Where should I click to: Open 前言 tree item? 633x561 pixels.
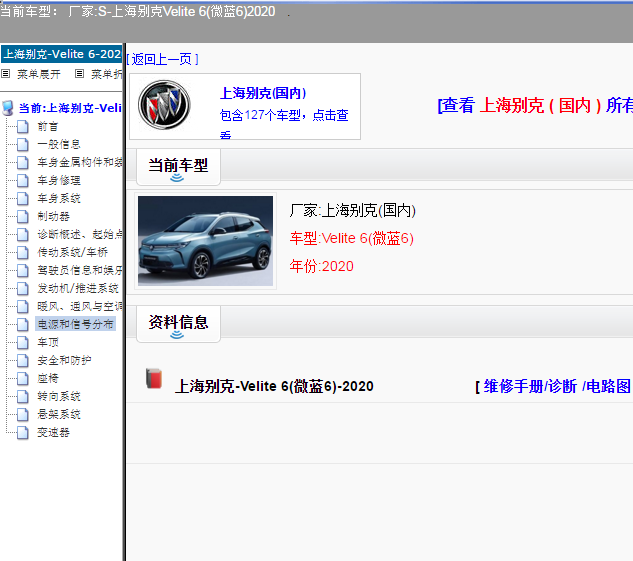pos(48,127)
